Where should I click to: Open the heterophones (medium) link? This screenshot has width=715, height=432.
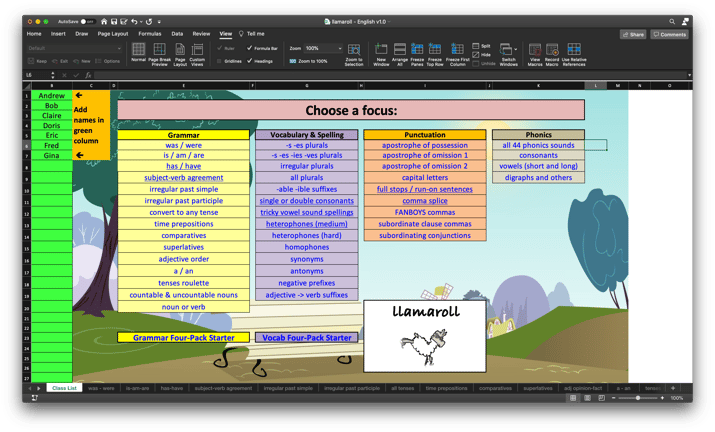pos(307,224)
